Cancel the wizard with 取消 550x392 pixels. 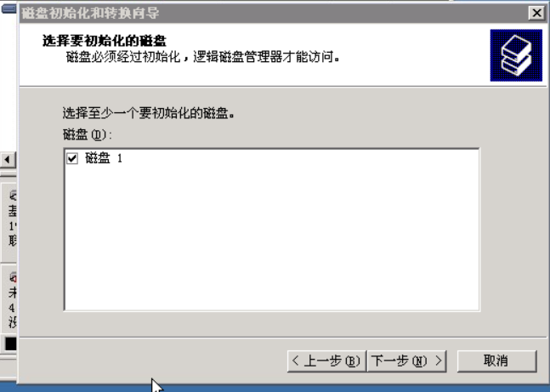pos(496,361)
